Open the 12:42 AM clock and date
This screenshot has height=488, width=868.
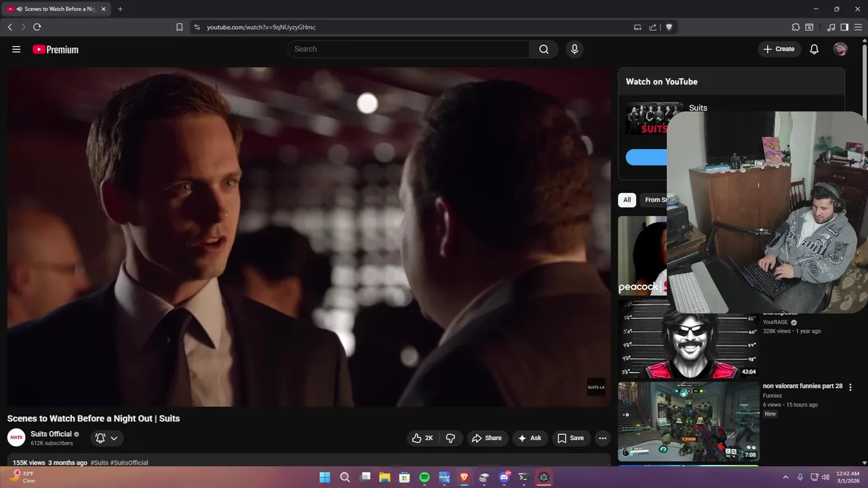coord(848,477)
